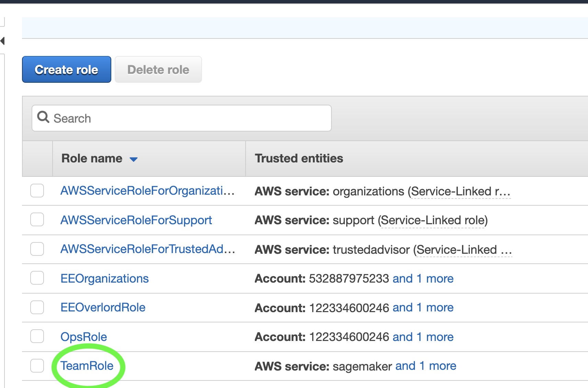Click the search magnifier icon
588x388 pixels.
coord(43,117)
